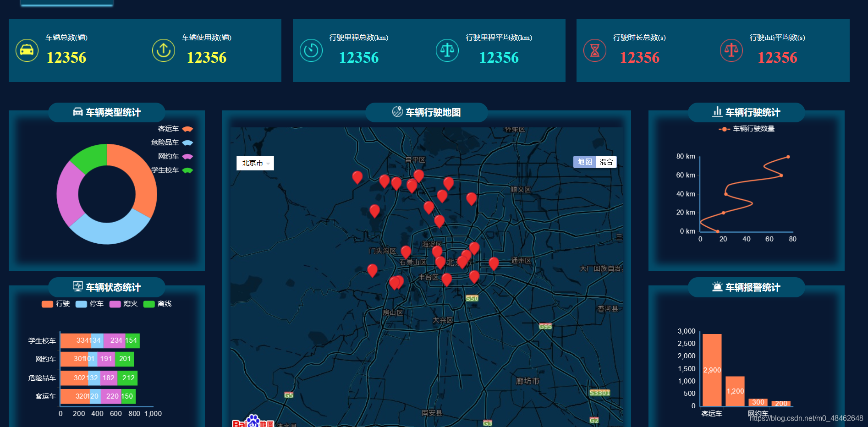
Task: Click the bar chart icon in 车辆行驶统计 header
Action: click(x=717, y=112)
